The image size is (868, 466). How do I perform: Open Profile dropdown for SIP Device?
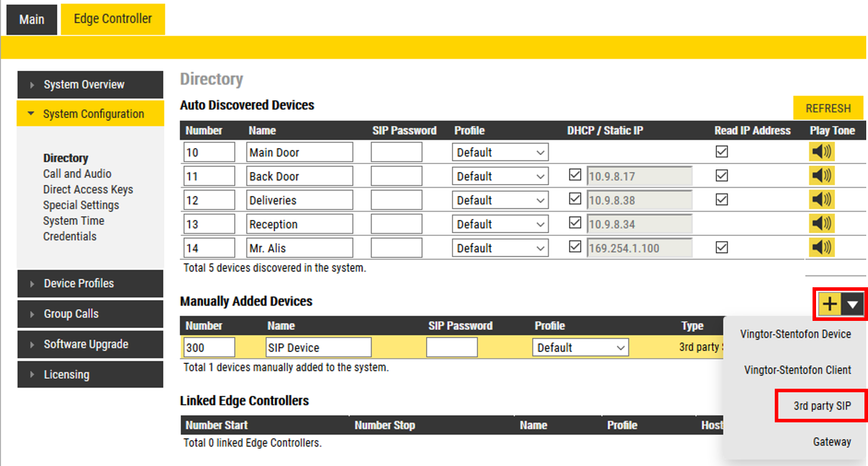(x=581, y=347)
